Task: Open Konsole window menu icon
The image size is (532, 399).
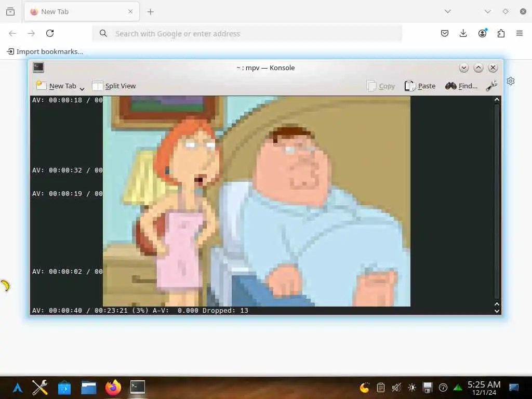Action: click(38, 68)
